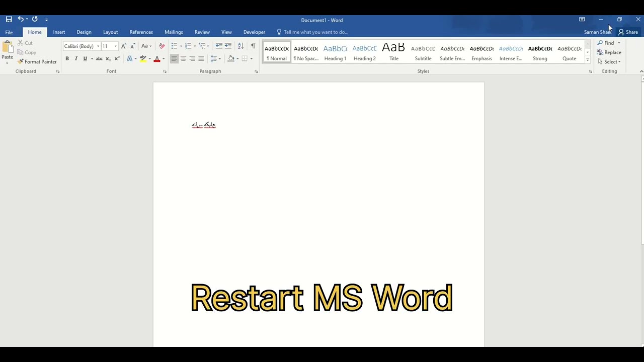Open the Select dropdown in Editing group
Viewport: 644px width, 362px height.
coord(609,62)
